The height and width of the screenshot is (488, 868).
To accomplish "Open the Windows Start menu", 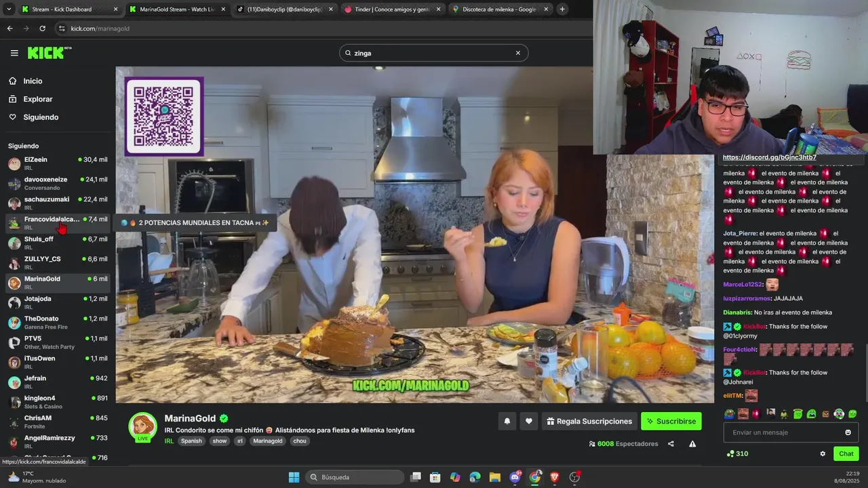I will coord(294,477).
